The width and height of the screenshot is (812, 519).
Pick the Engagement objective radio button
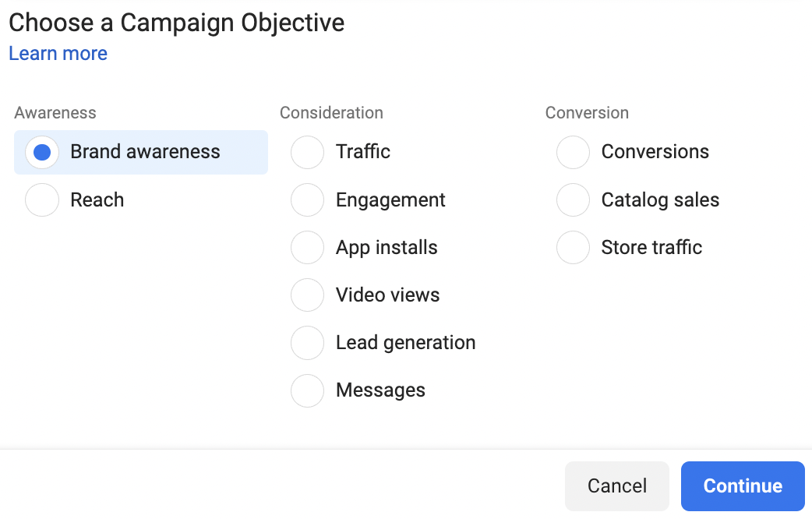307,200
